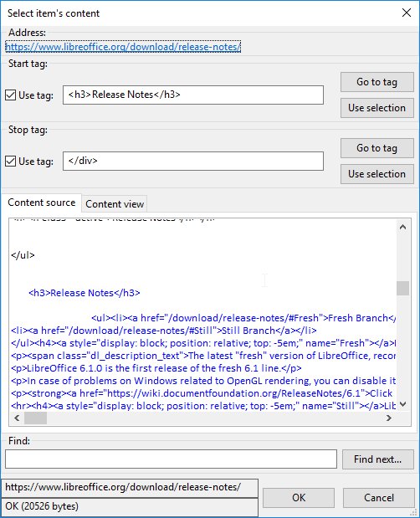Screen dimensions: 420x518
Task: Use selection for Stop tag
Action: coord(376,174)
